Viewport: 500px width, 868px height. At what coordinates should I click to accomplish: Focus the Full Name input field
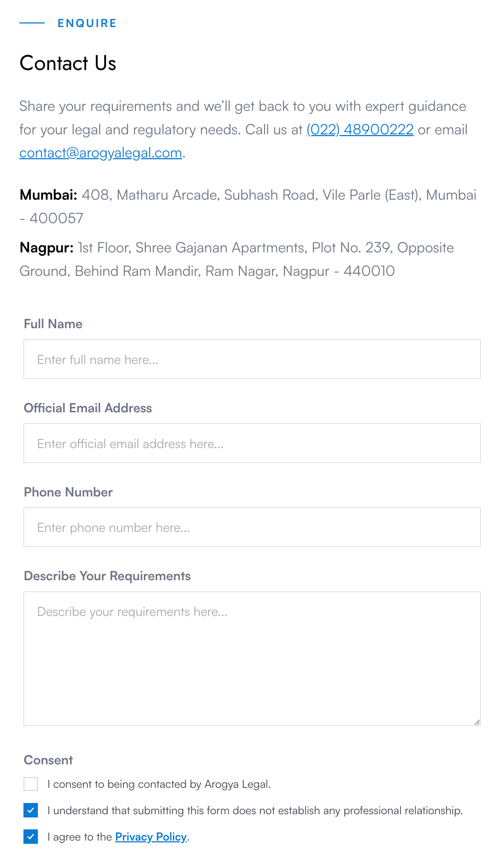coord(252,359)
